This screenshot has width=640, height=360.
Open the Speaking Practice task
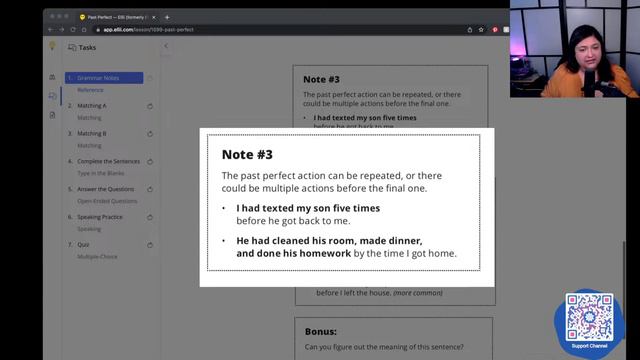(100, 217)
